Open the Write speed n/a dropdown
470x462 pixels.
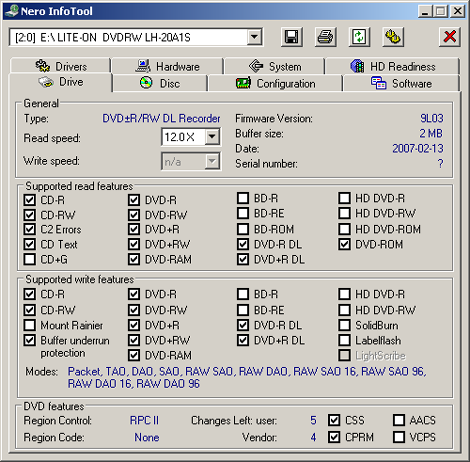212,162
